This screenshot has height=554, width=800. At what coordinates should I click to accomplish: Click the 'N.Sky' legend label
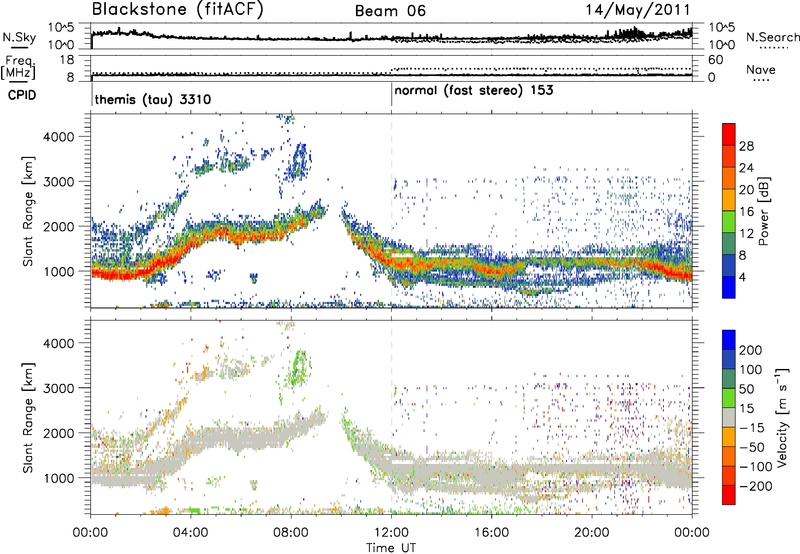tap(19, 37)
